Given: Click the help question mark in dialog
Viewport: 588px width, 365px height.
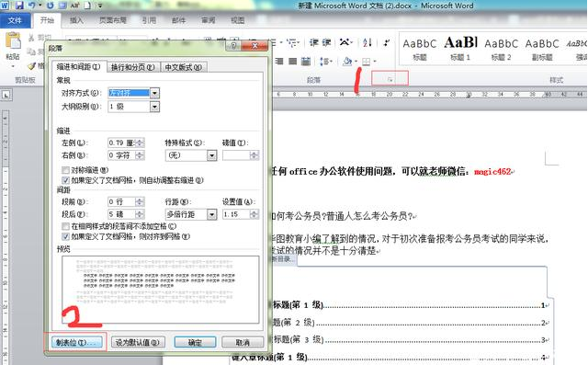Looking at the screenshot, I should pyautogui.click(x=233, y=45).
